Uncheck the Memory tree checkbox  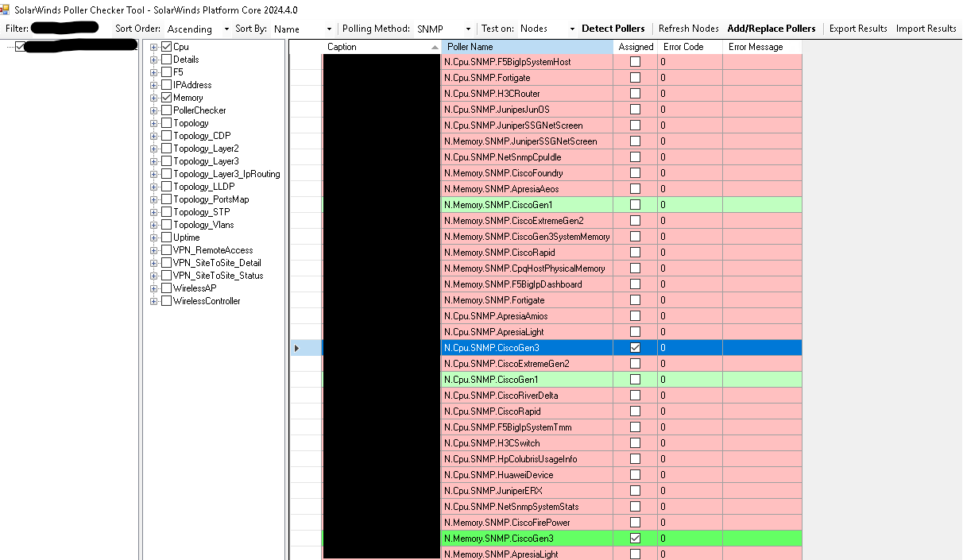point(166,98)
